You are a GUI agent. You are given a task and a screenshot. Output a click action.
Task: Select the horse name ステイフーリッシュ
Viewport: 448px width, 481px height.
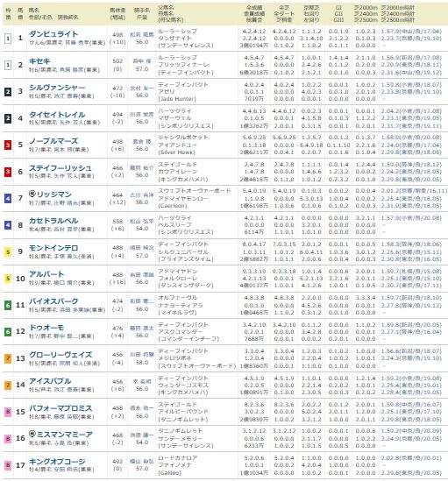click(60, 168)
